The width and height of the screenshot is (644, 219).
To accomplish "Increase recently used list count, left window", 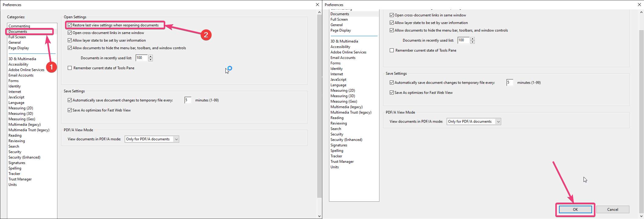I will pyautogui.click(x=150, y=56).
